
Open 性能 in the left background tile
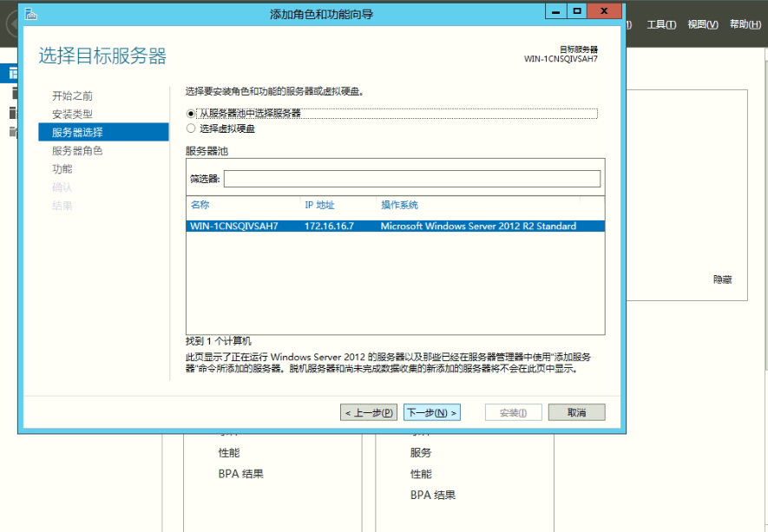pyautogui.click(x=229, y=453)
